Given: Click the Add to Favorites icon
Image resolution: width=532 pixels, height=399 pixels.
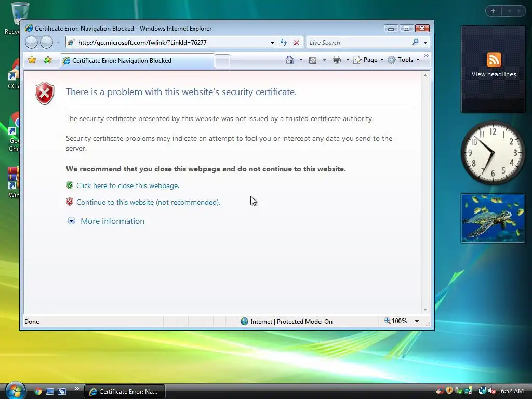Looking at the screenshot, I should (47, 60).
